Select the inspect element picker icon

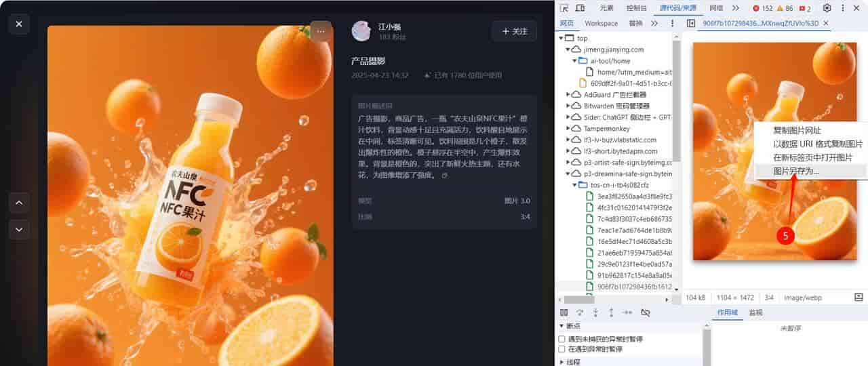pyautogui.click(x=564, y=8)
